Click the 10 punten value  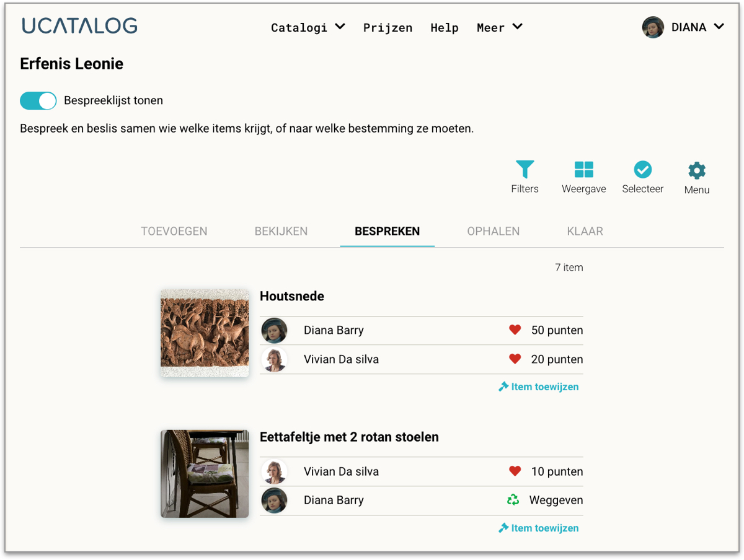[x=557, y=471]
